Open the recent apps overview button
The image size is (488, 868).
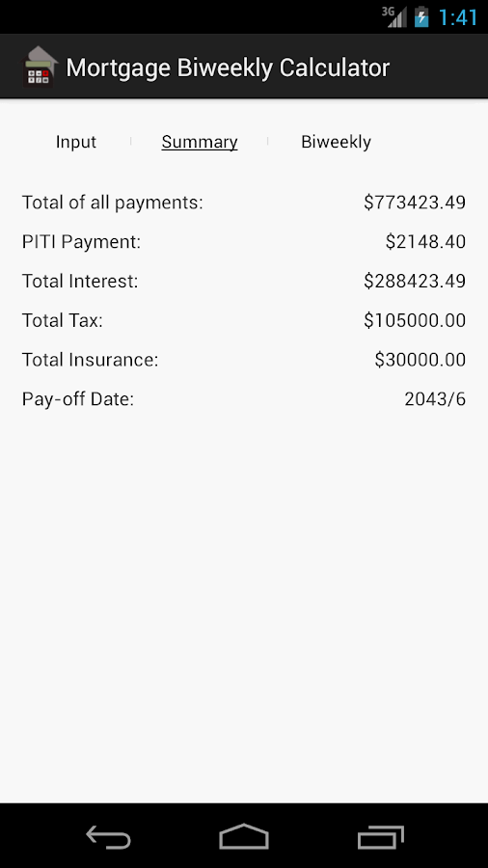(380, 836)
